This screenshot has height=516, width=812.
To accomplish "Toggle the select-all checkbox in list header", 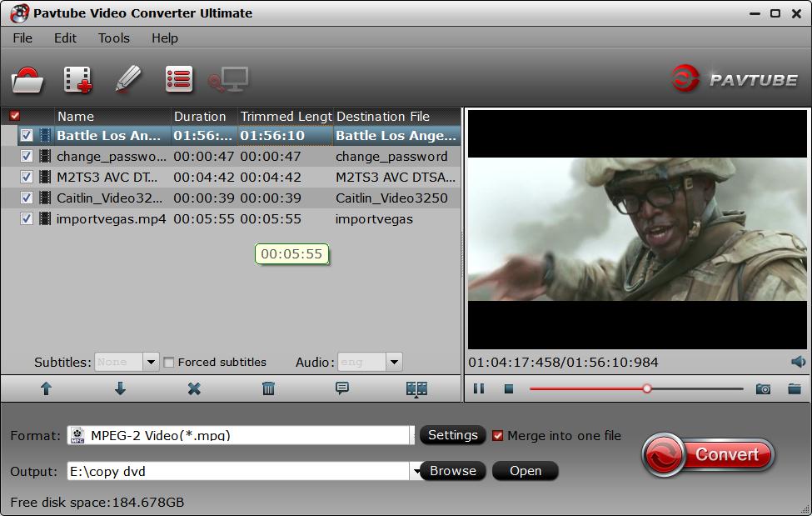I will point(15,116).
